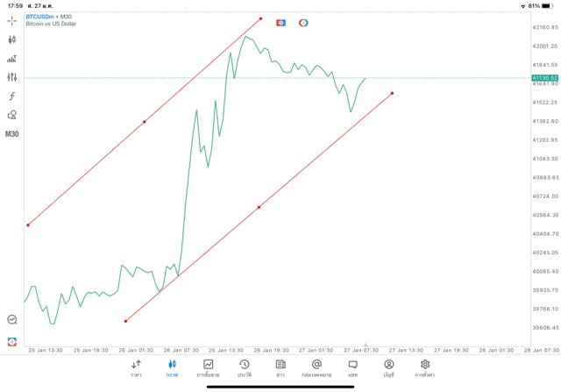Open the ประวัติ (History) tab

tap(244, 367)
